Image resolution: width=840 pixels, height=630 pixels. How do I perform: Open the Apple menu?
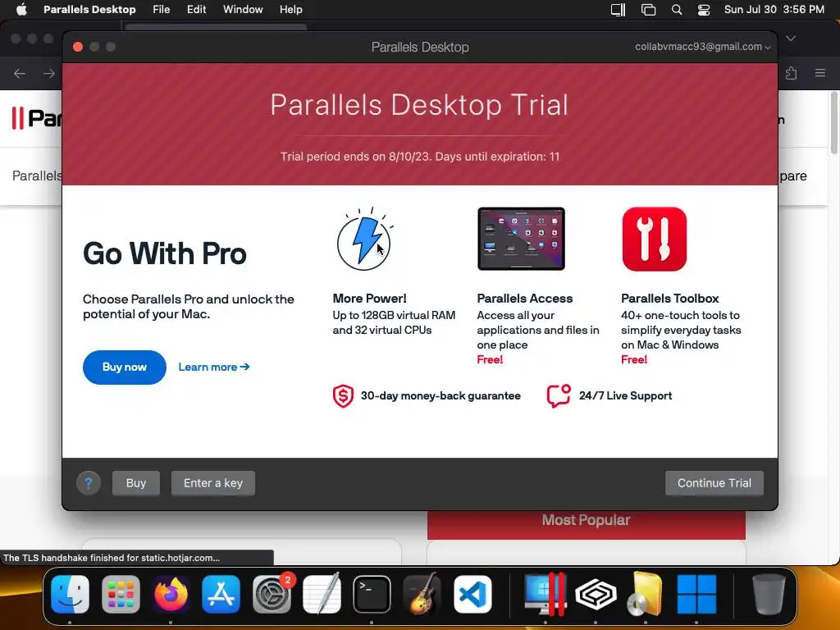21,10
